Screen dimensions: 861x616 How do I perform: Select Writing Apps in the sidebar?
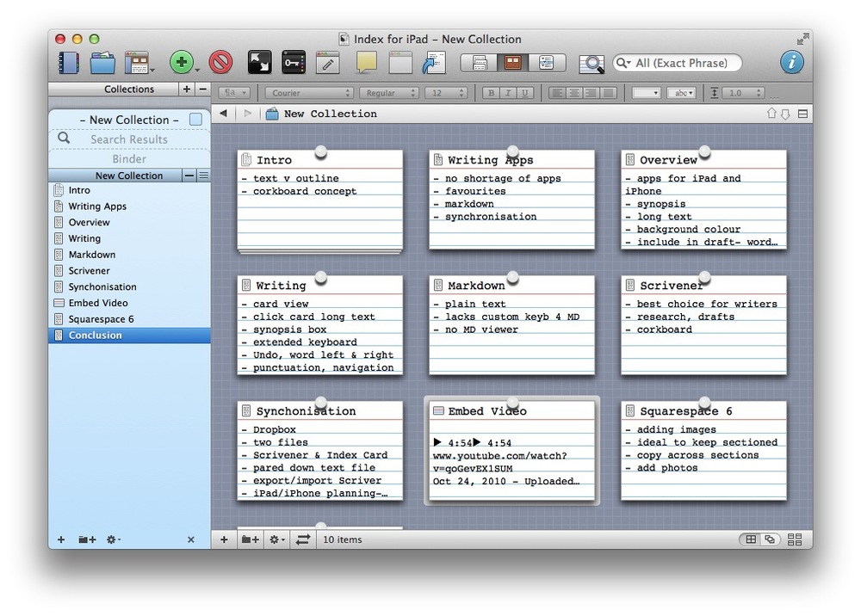130,206
